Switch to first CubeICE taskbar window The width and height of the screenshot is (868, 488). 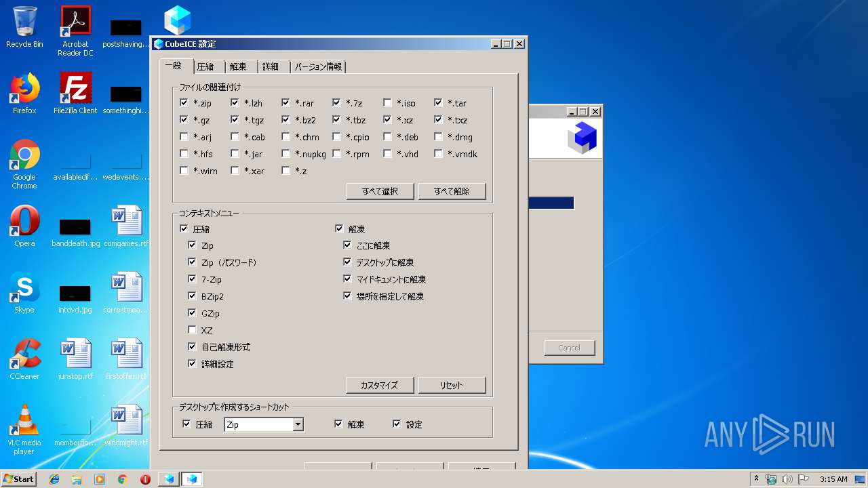(168, 479)
